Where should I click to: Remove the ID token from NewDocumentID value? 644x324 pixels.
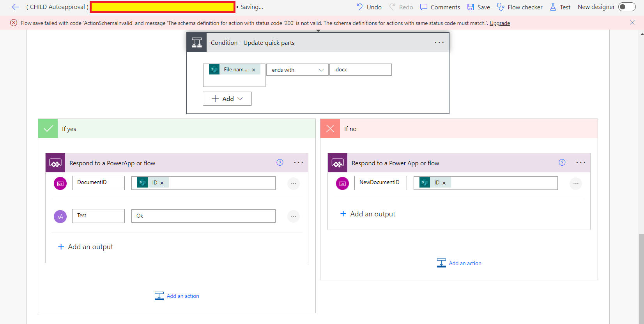tap(444, 183)
